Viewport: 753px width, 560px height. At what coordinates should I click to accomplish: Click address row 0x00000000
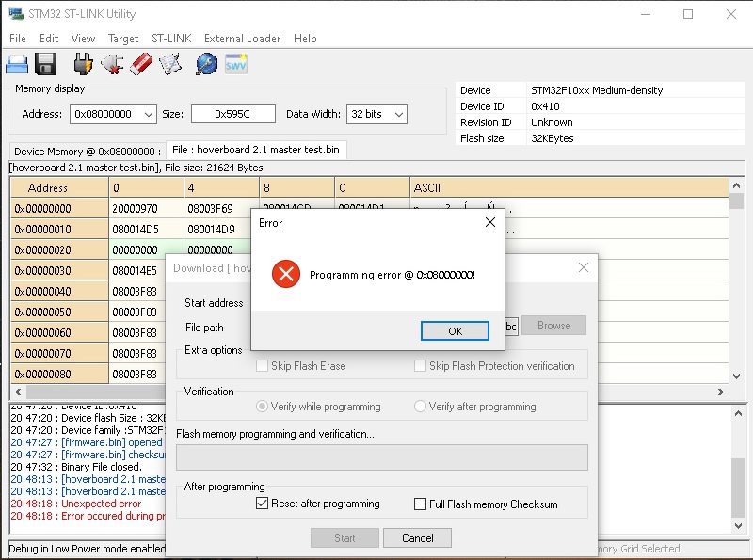click(59, 208)
